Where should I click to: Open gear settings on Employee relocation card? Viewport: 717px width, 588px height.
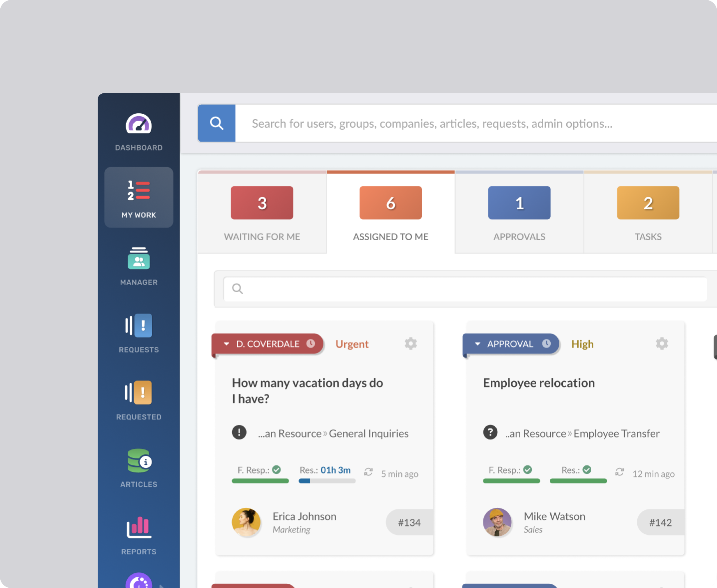tap(661, 343)
